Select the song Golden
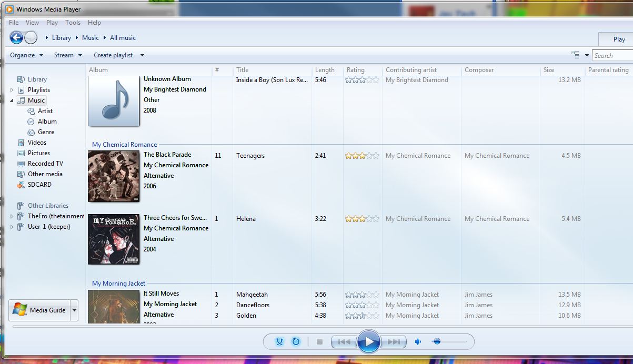The height and width of the screenshot is (364, 633). 246,316
